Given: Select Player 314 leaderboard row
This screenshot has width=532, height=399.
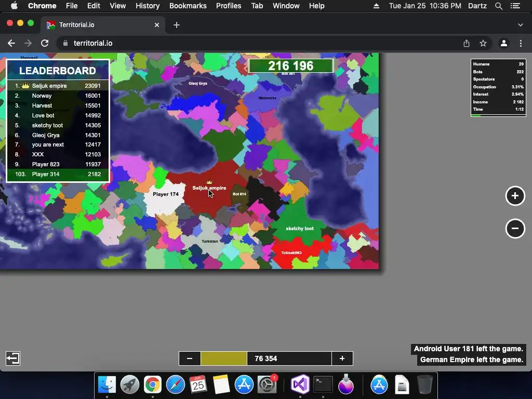Looking at the screenshot, I should coord(58,174).
